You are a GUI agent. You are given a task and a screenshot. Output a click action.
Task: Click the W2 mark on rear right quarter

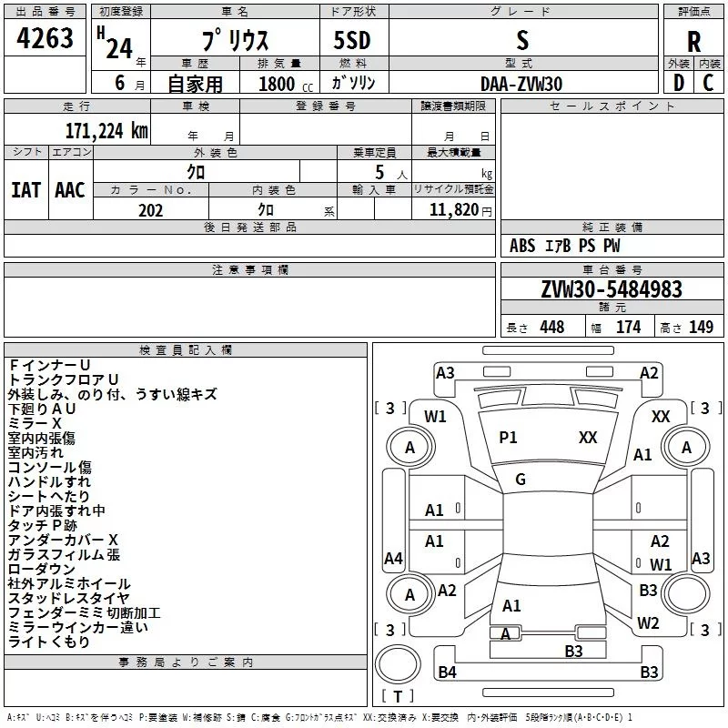point(648,623)
